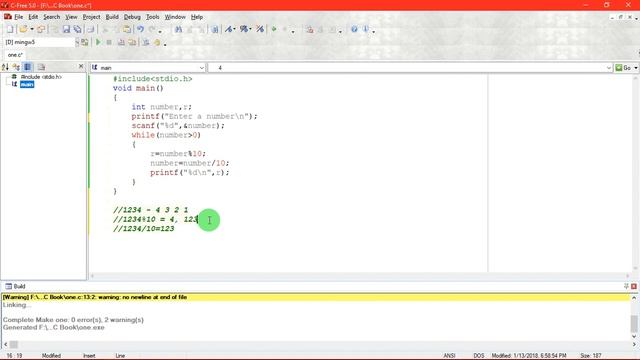Click the yellow warning no newline message
The image size is (640, 360).
pos(315,297)
